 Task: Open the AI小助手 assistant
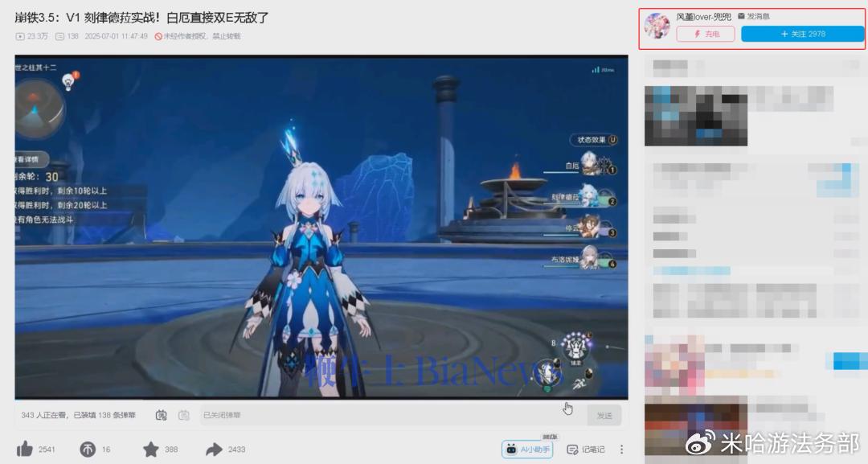tap(529, 449)
